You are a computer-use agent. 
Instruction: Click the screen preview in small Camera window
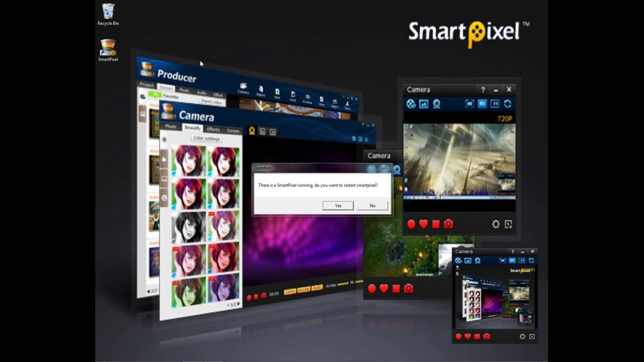point(495,298)
